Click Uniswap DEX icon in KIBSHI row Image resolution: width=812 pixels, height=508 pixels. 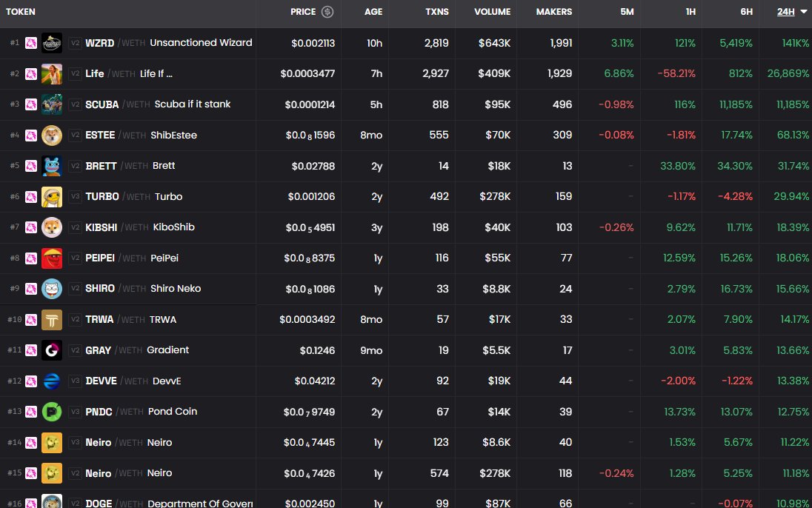click(31, 227)
